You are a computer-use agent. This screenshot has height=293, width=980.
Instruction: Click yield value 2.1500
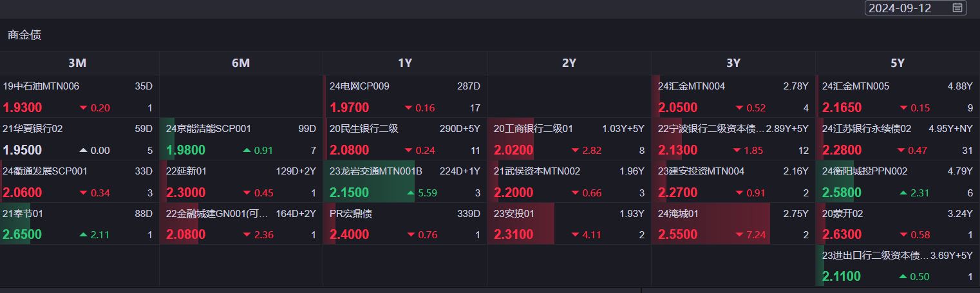tap(349, 193)
